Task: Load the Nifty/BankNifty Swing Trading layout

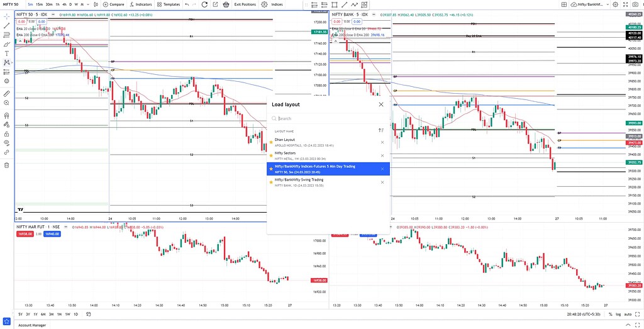Action: tap(328, 182)
